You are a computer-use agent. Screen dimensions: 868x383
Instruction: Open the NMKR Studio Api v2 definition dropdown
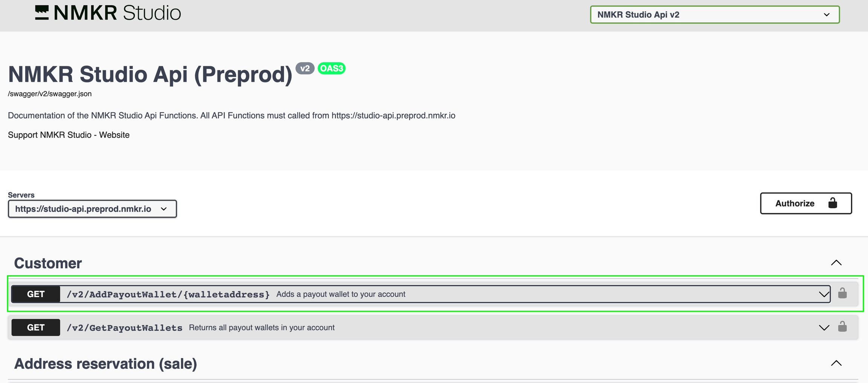tap(715, 15)
